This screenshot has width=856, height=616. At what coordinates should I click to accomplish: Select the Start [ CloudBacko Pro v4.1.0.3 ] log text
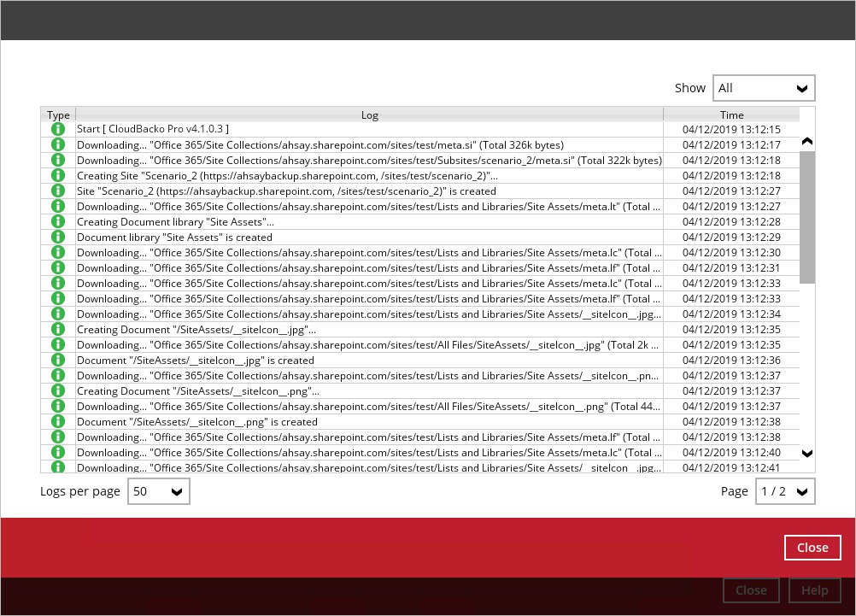tap(153, 129)
